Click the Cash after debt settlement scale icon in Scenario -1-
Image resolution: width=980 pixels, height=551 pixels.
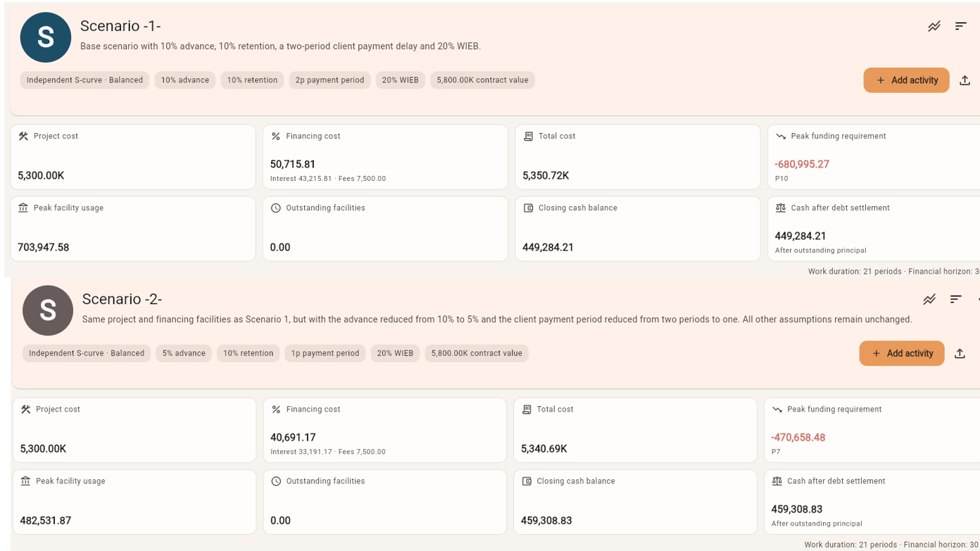tap(781, 208)
